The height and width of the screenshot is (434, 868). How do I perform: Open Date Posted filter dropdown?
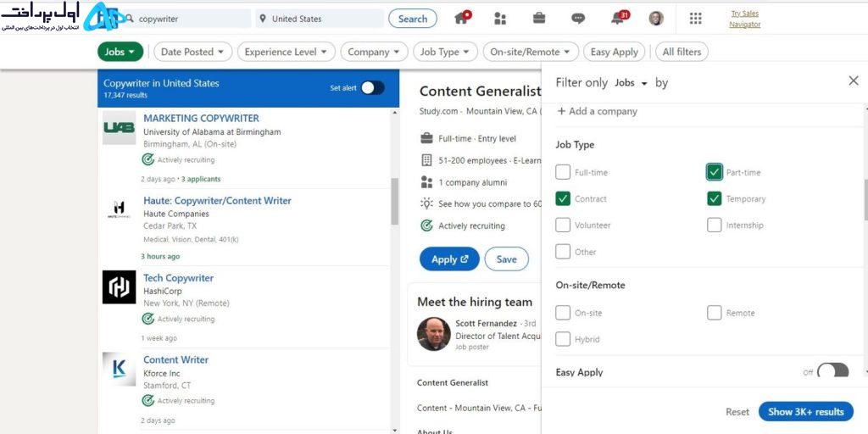click(x=192, y=52)
